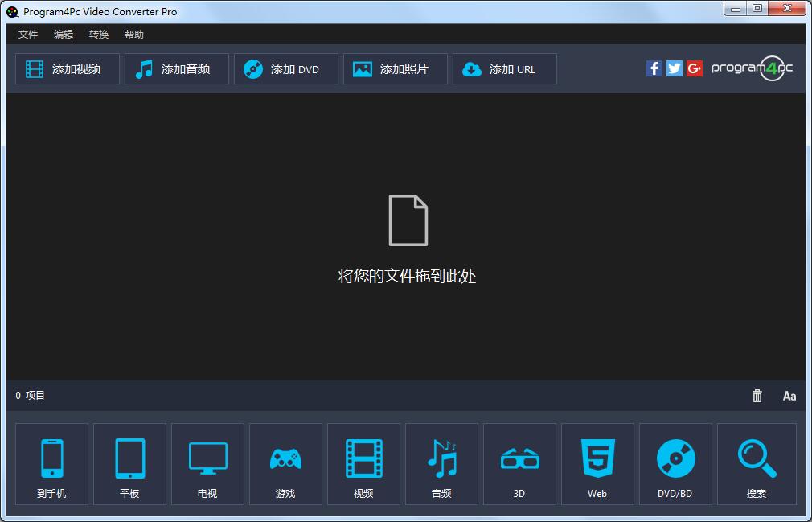
Task: Open the 编辑 (Edit) menu
Action: pyautogui.click(x=64, y=35)
